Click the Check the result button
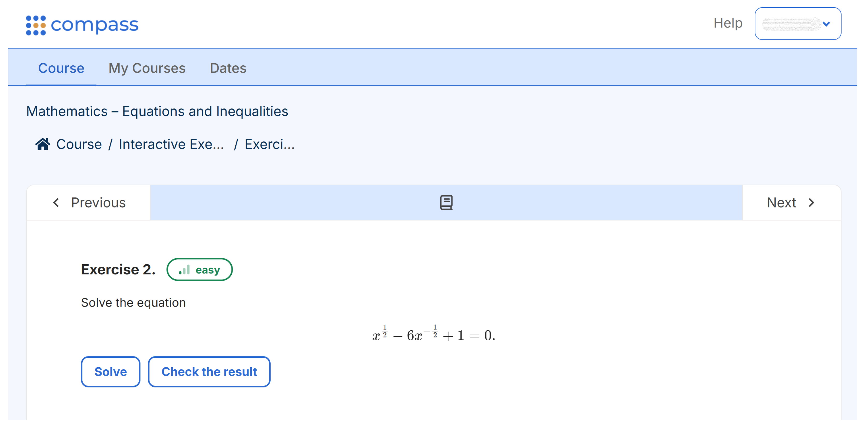 (209, 372)
